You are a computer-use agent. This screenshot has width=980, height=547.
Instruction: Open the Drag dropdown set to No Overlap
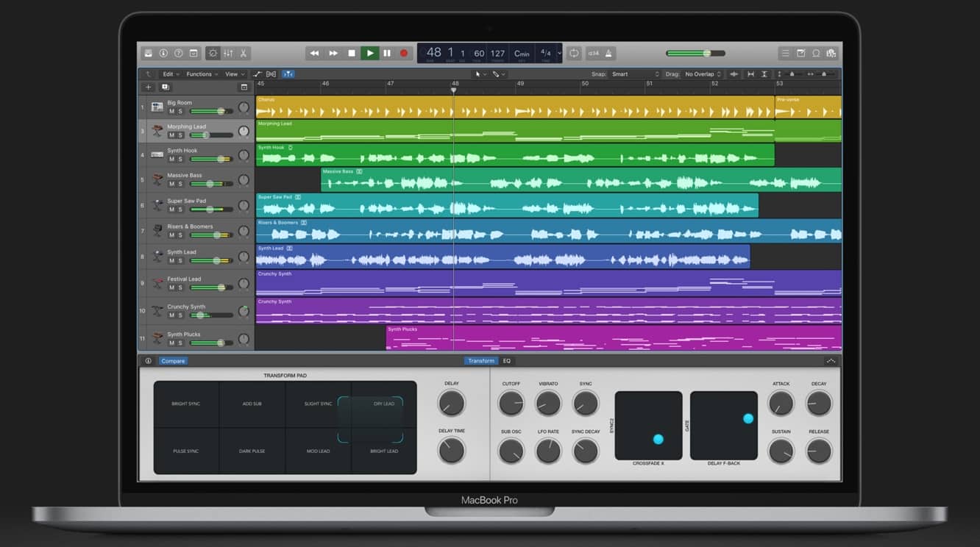[x=704, y=74]
